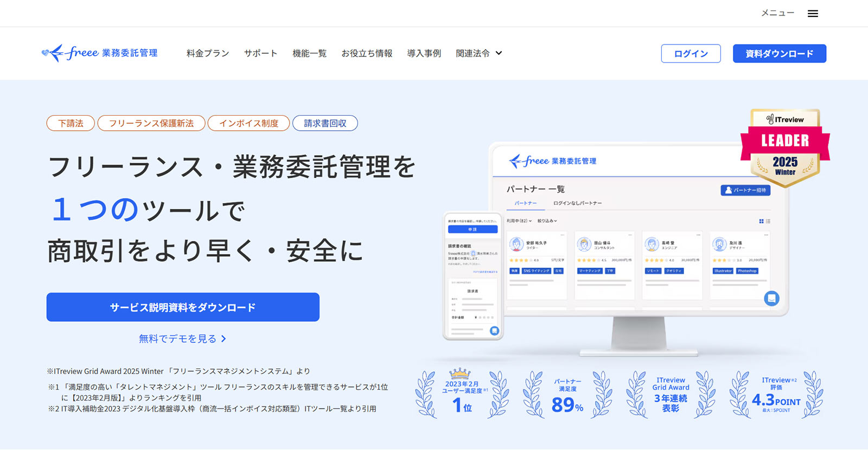Click the 申請 button in phone mockup
This screenshot has height=450, width=868.
pyautogui.click(x=473, y=229)
